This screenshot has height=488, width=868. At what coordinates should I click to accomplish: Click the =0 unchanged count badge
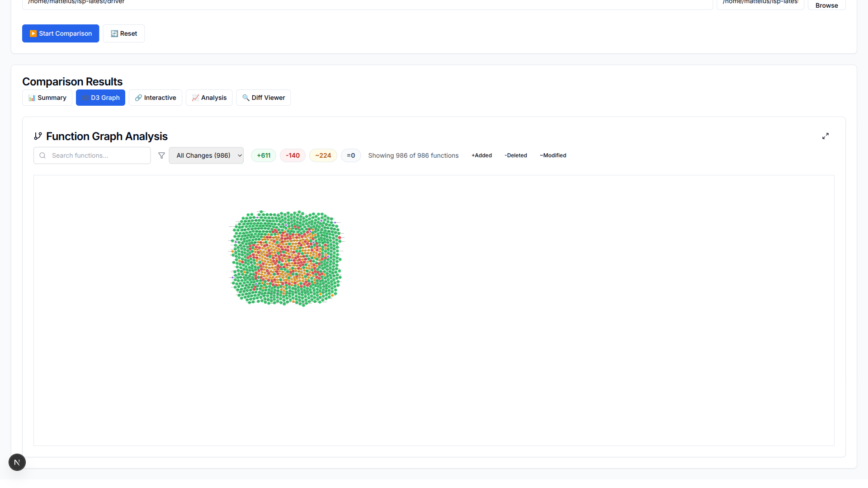click(x=351, y=155)
